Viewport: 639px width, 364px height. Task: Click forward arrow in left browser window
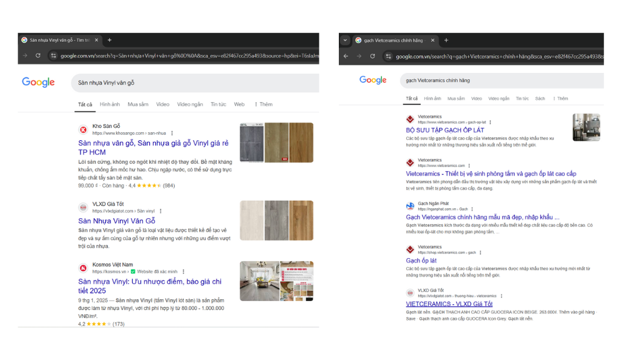(x=25, y=55)
